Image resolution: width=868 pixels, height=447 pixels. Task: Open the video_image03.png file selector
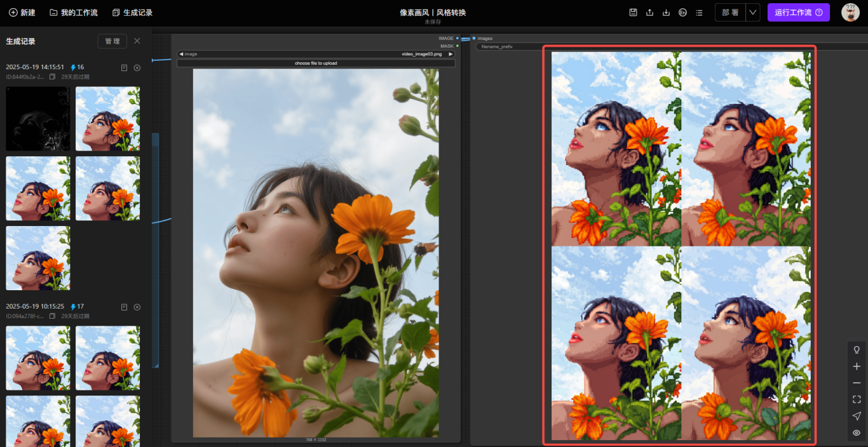coord(316,54)
